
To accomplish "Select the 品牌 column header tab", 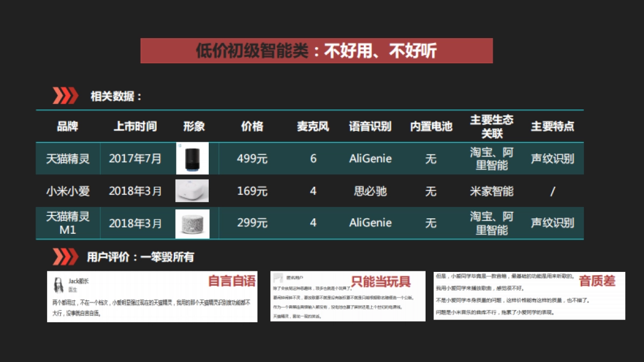I will [67, 126].
